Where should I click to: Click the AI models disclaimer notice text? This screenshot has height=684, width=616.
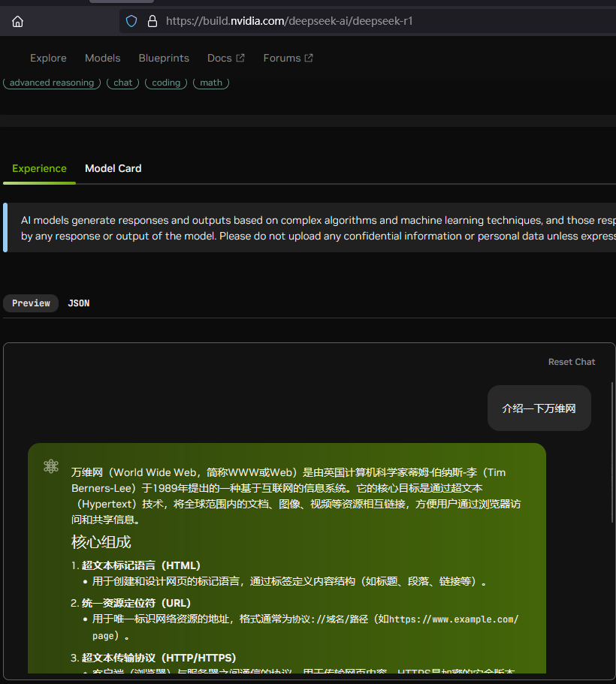point(318,227)
